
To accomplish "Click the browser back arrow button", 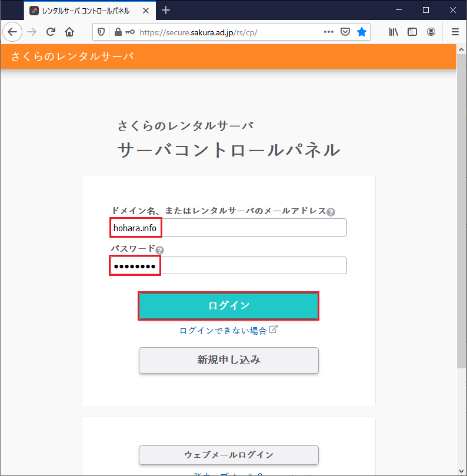I will 12,32.
